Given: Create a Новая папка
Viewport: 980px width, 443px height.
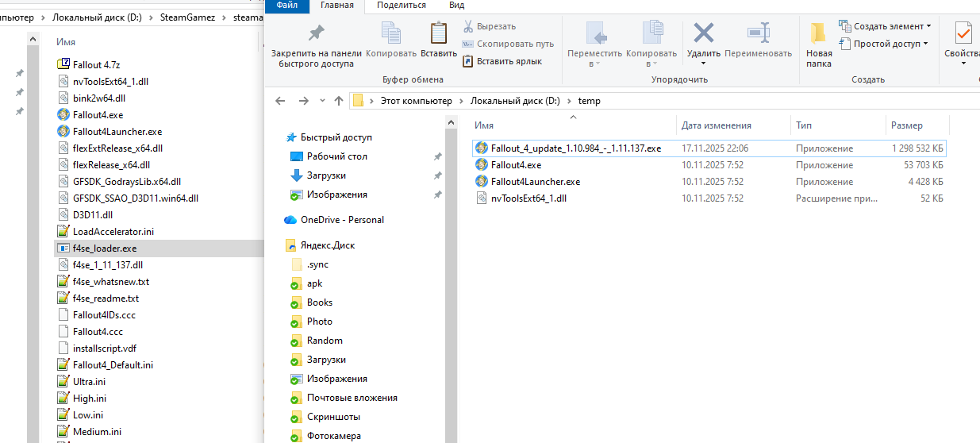Looking at the screenshot, I should click(819, 45).
